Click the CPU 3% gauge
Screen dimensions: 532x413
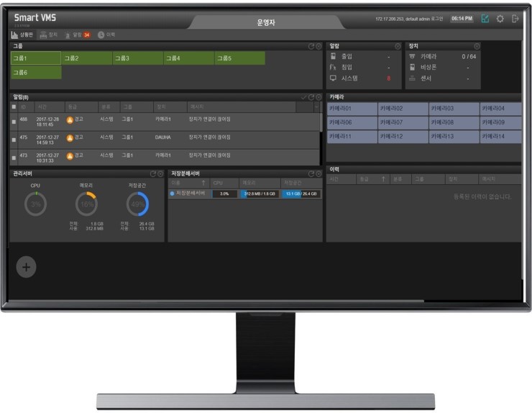pos(36,204)
